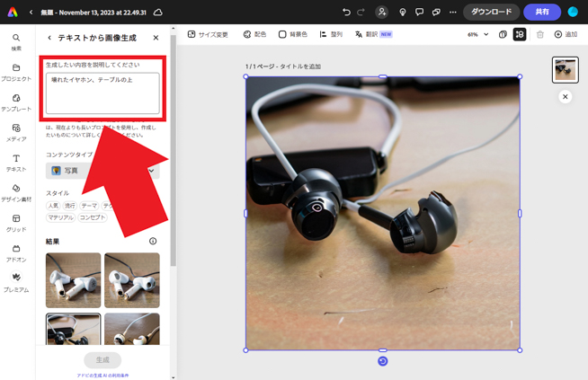This screenshot has width=588, height=380.
Task: Go back from テキストから画像生成 panel
Action: 49,38
